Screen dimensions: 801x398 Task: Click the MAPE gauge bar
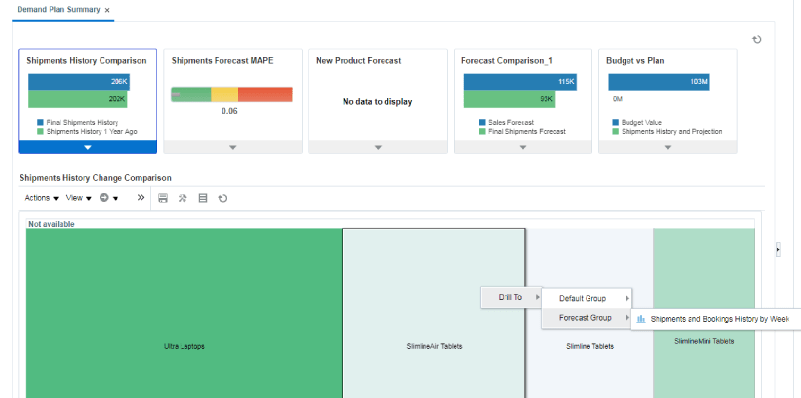(x=232, y=95)
